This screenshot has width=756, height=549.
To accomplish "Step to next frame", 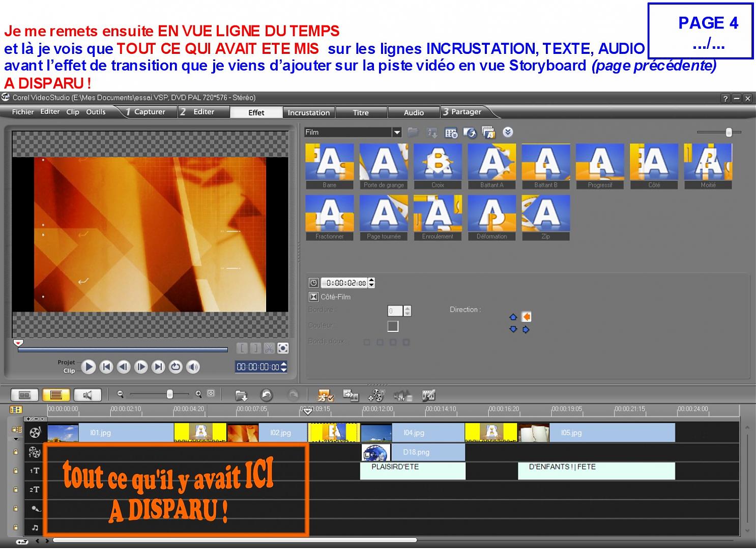I will [x=141, y=367].
